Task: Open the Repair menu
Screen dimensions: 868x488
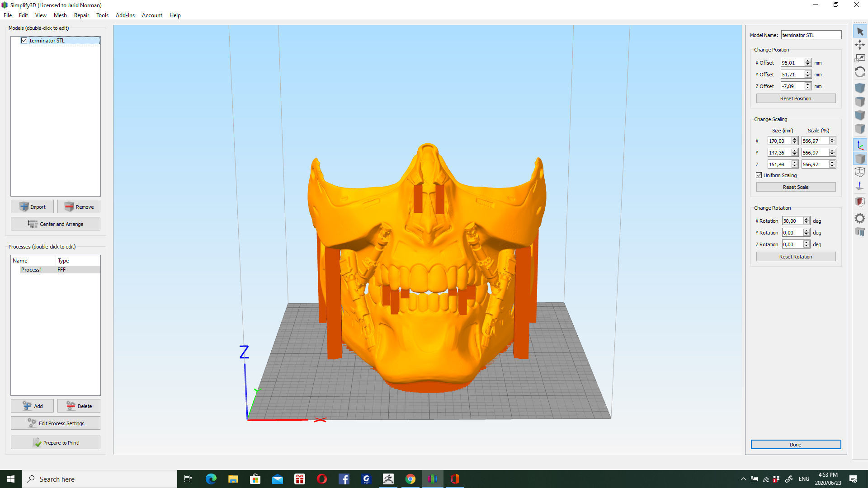Action: (81, 15)
